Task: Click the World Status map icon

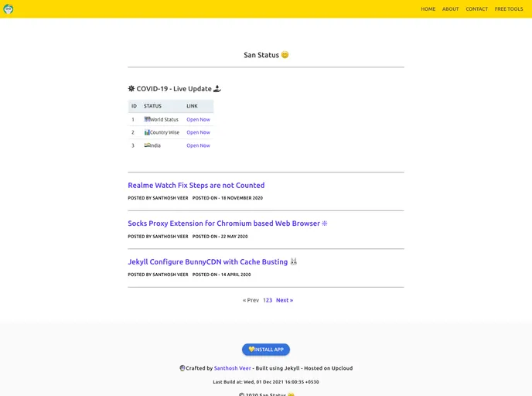Action: point(147,119)
